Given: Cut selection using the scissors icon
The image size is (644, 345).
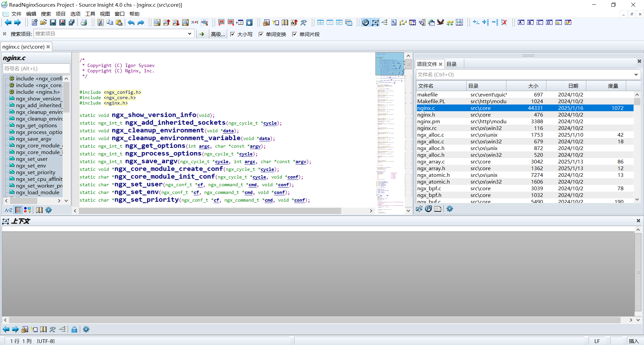Looking at the screenshot, I should [100, 22].
